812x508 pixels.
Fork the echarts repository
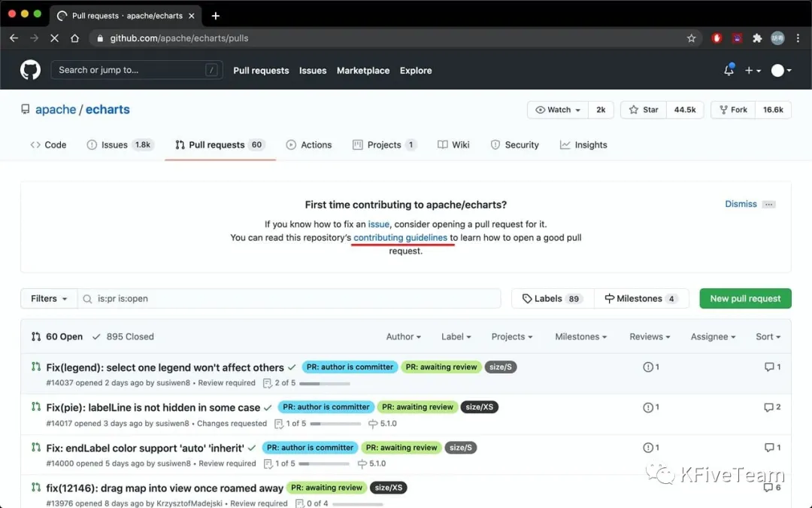[733, 110]
